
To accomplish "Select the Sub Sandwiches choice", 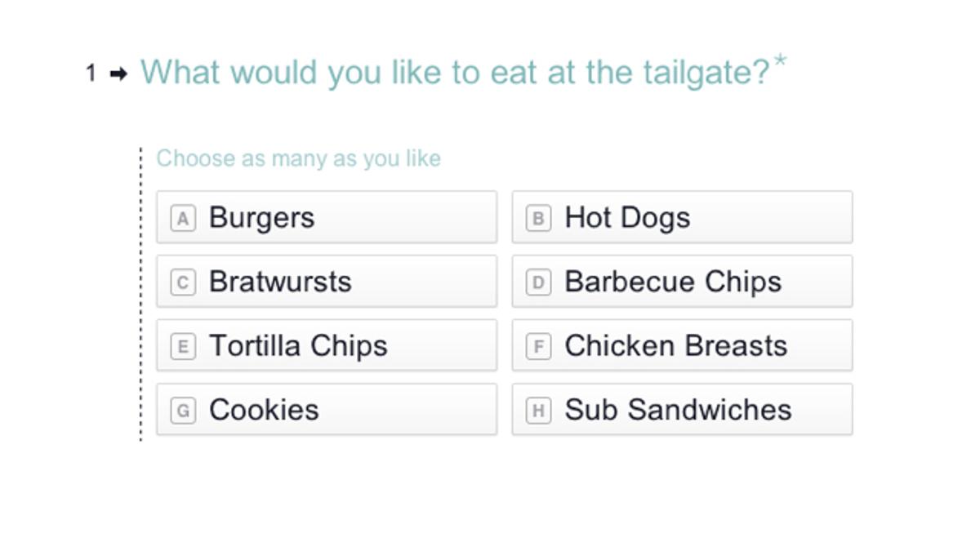I will (x=682, y=411).
